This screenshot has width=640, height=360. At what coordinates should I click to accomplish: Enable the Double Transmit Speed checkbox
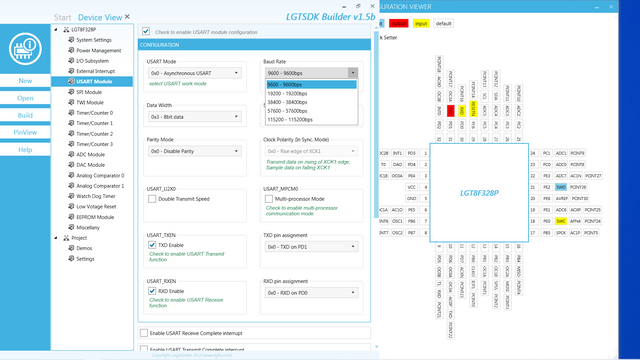pos(152,199)
